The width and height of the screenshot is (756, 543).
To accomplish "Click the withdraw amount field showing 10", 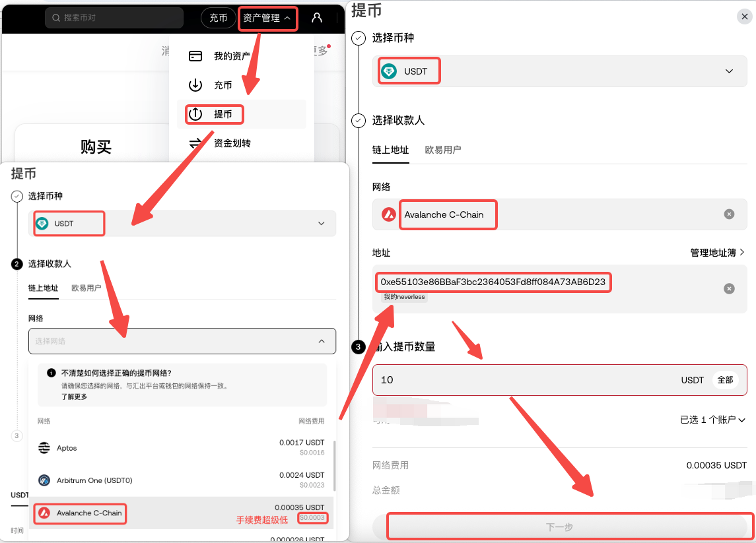I will click(x=559, y=380).
